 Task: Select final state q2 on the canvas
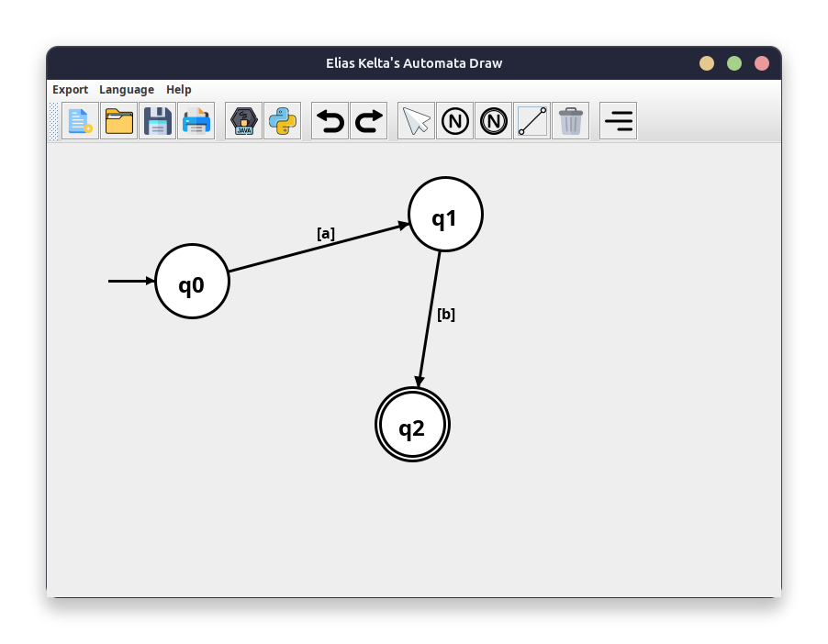412,426
